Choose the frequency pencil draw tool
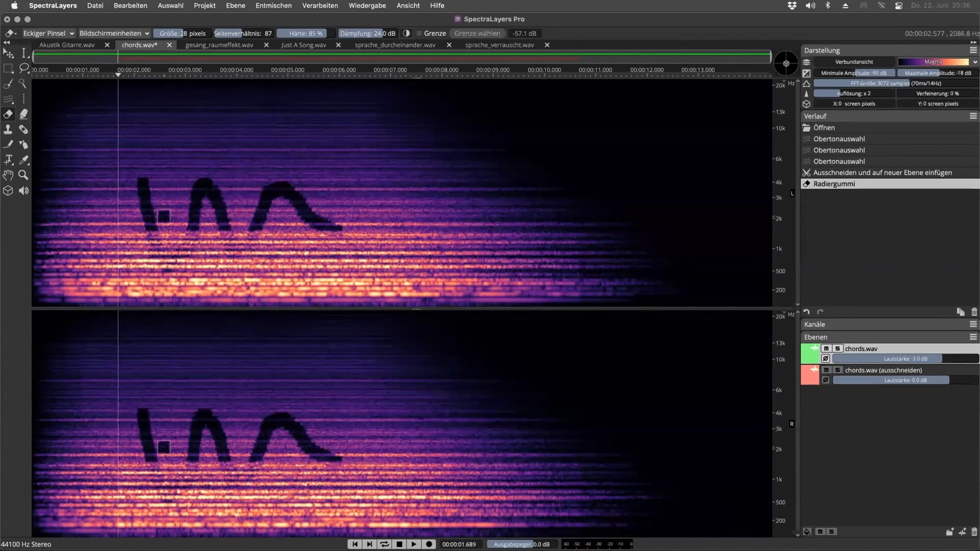 coord(8,145)
